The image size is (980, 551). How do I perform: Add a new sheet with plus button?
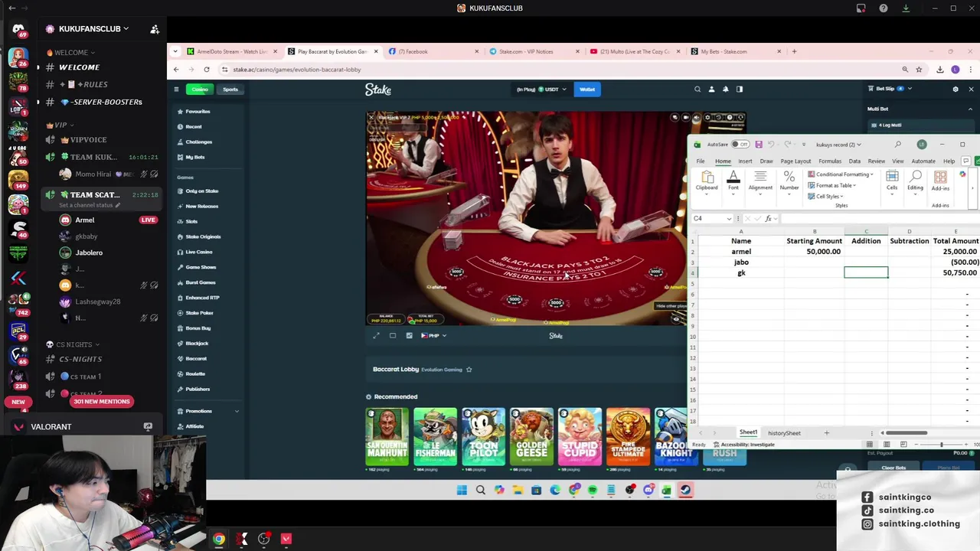(826, 433)
